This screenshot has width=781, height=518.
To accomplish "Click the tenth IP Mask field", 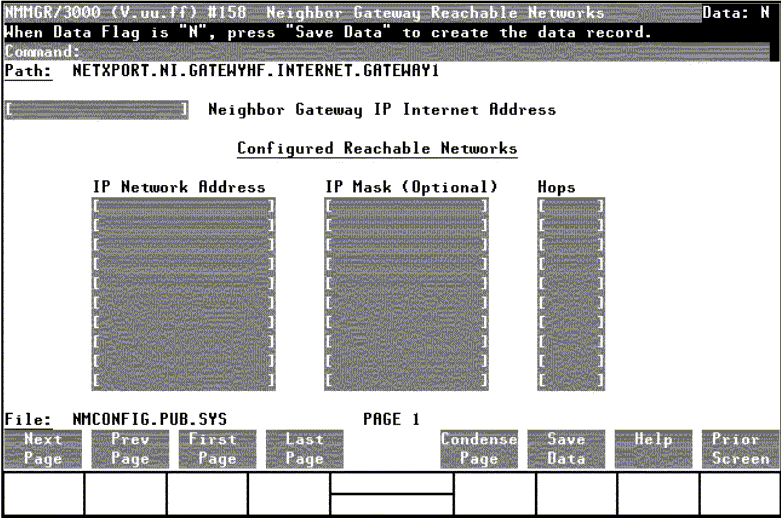I will pyautogui.click(x=406, y=381).
